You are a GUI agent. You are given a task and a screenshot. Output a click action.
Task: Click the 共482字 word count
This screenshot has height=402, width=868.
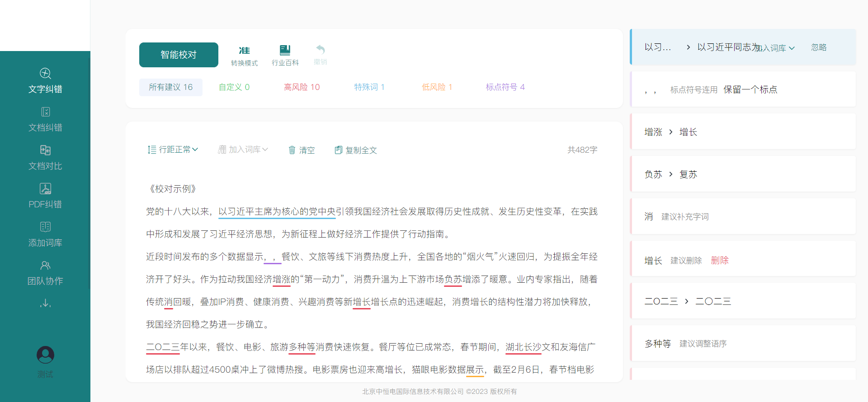(x=582, y=150)
